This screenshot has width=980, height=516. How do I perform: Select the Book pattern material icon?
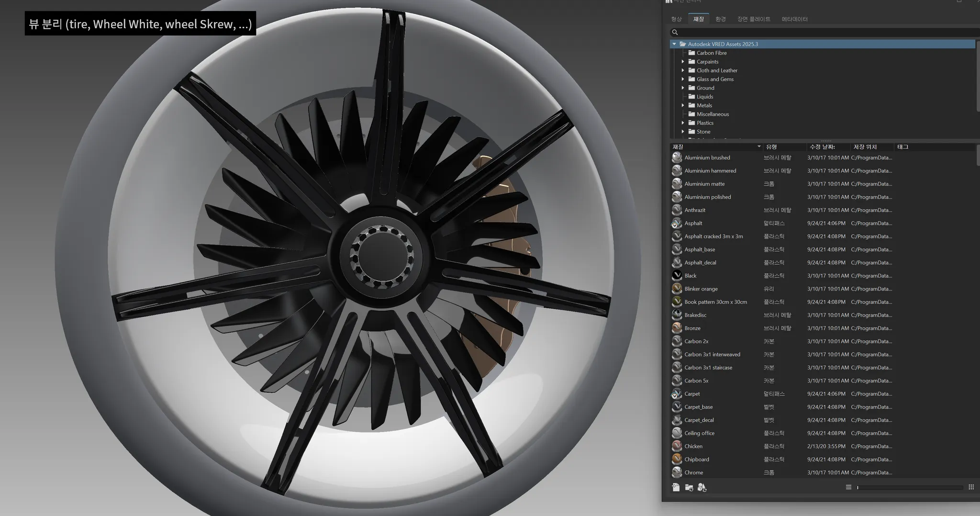tap(677, 302)
